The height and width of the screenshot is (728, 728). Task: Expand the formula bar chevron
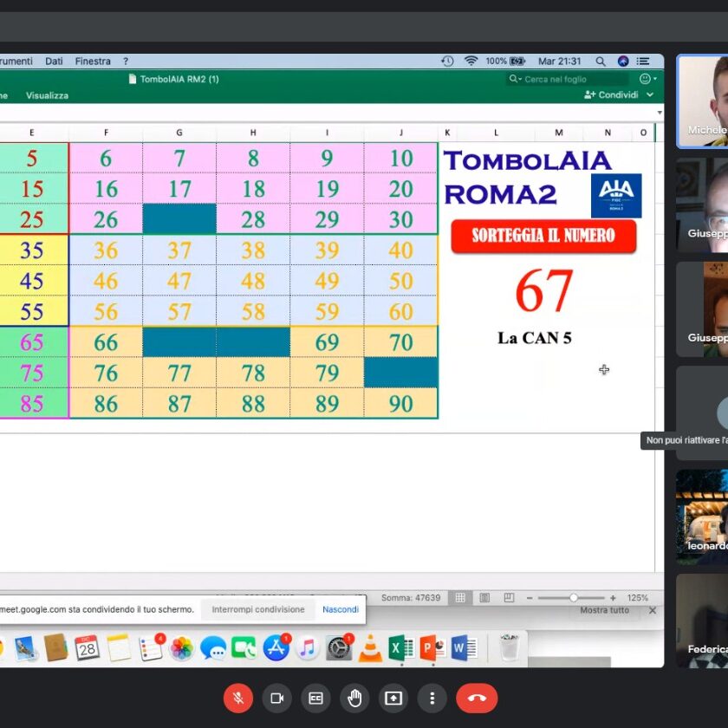click(660, 113)
